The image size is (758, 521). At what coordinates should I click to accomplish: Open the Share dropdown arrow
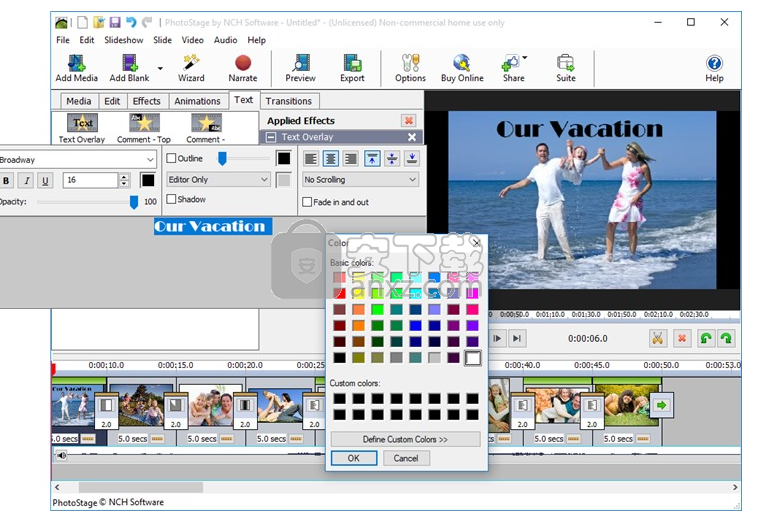[525, 58]
